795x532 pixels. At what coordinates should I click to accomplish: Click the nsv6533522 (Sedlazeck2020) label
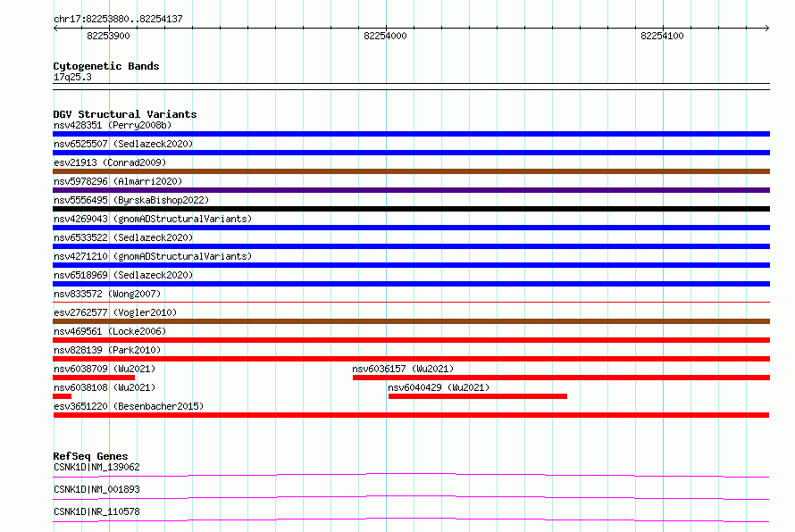pos(123,237)
